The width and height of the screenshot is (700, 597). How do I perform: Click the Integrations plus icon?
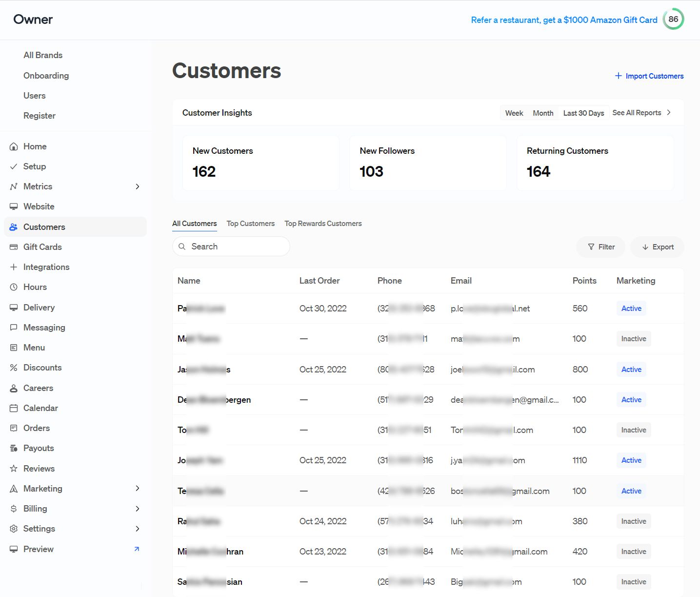point(14,267)
